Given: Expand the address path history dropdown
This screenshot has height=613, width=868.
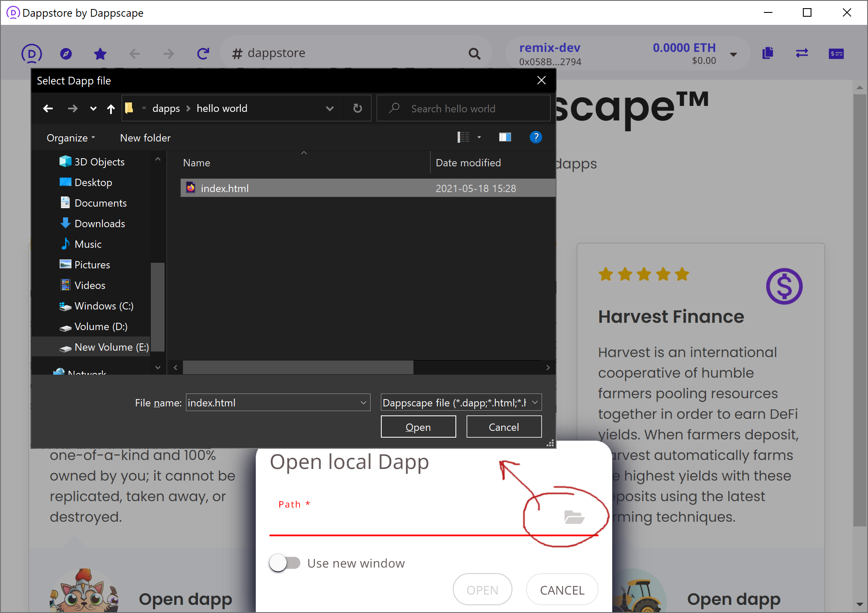Looking at the screenshot, I should (330, 108).
